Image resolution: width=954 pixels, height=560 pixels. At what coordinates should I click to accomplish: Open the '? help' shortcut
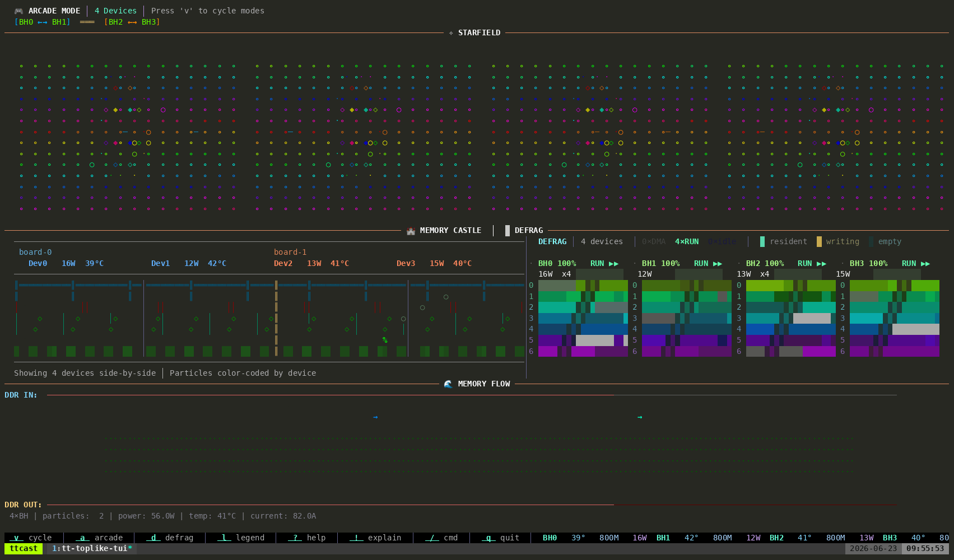point(306,538)
